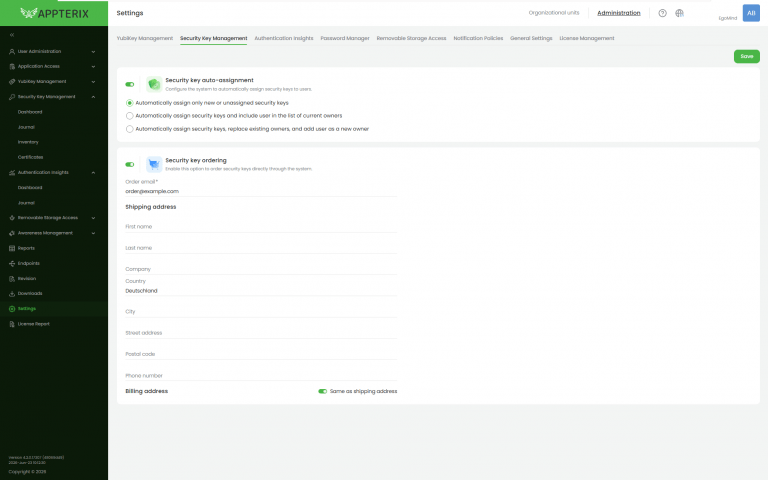Click the Application Access icon in sidebar
Image resolution: width=768 pixels, height=480 pixels.
click(12, 66)
